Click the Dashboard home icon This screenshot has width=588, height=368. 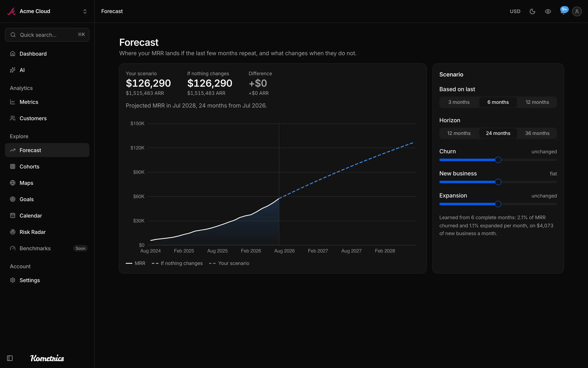pos(13,54)
